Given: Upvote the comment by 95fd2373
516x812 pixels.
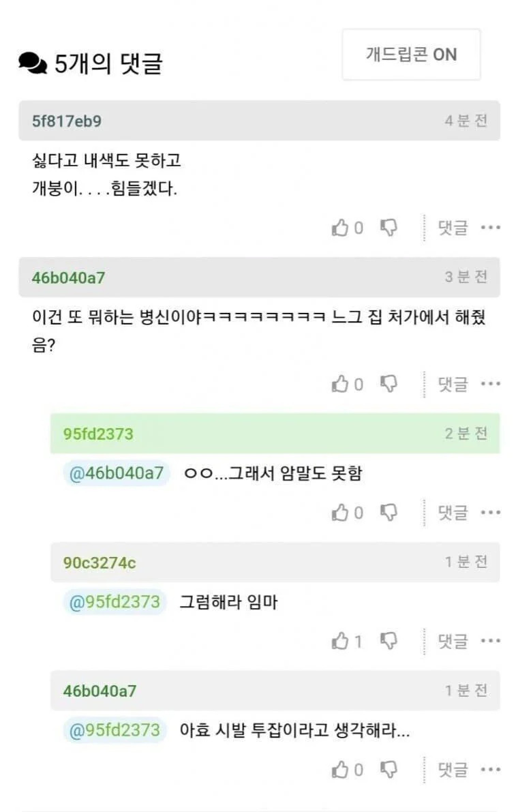Looking at the screenshot, I should click(340, 513).
